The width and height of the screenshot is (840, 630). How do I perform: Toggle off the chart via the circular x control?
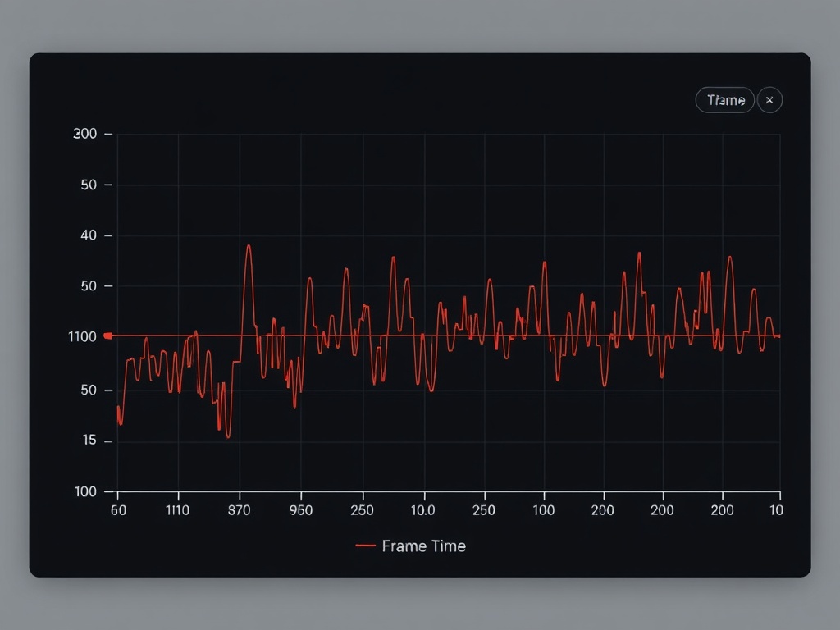pyautogui.click(x=769, y=100)
